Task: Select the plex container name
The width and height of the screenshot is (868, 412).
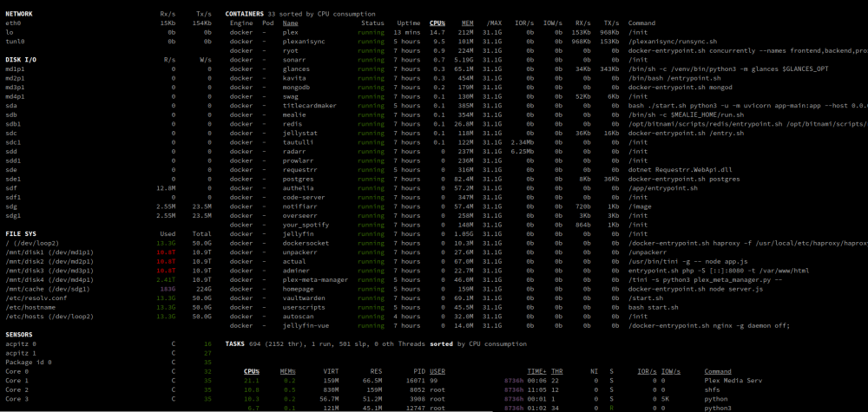Action: pyautogui.click(x=291, y=32)
